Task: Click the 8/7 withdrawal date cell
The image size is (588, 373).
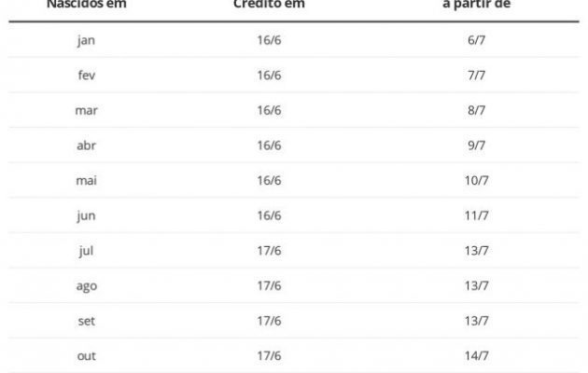Action: coord(476,110)
